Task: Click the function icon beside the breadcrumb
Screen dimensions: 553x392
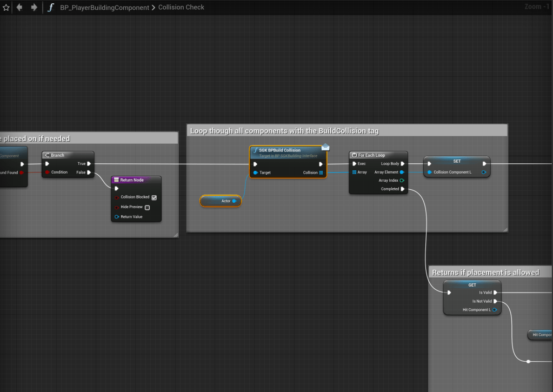Action: point(51,8)
